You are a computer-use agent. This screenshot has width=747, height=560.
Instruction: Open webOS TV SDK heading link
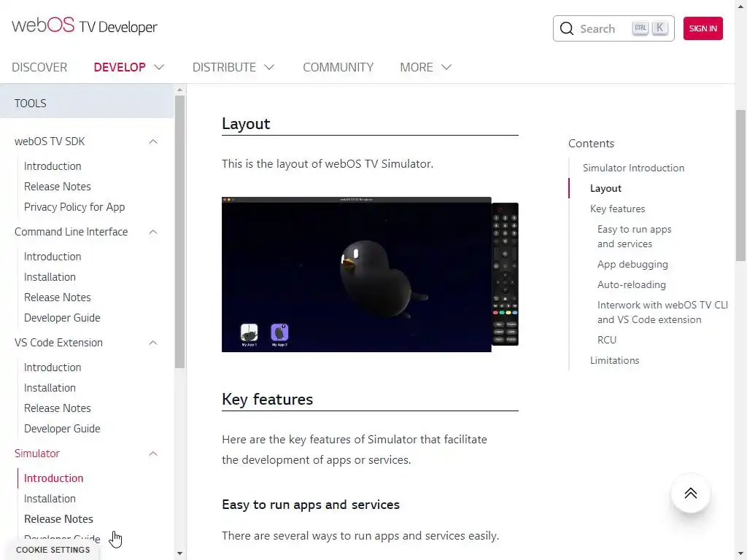[50, 141]
